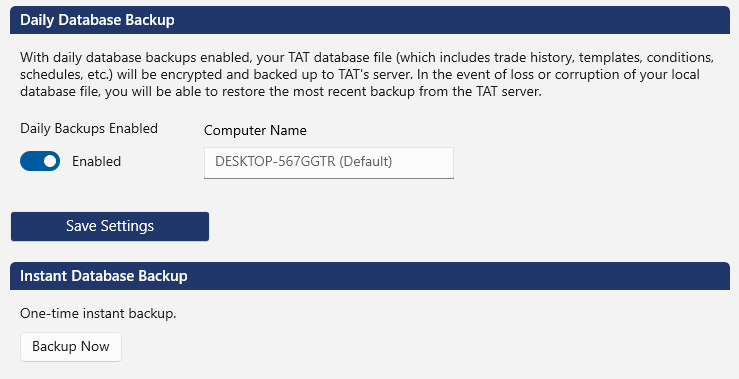The width and height of the screenshot is (739, 379).
Task: Click the Enabled label beside the switch
Action: pyautogui.click(x=97, y=161)
